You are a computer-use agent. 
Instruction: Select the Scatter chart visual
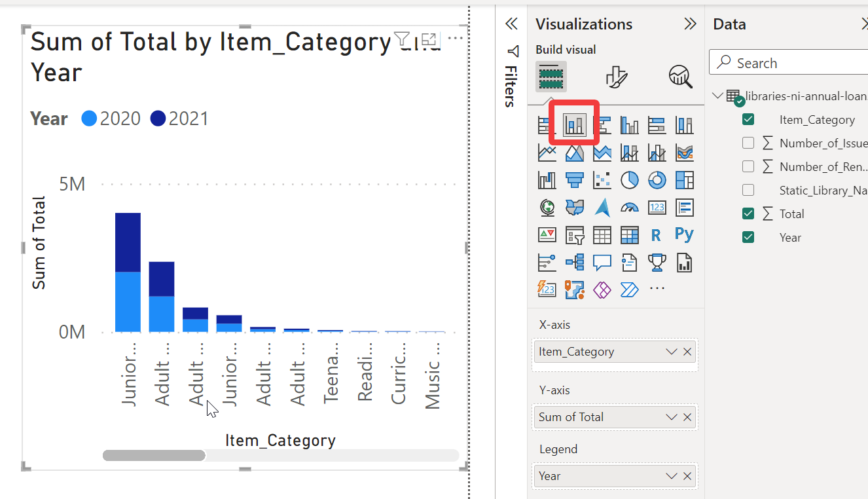[x=602, y=179]
